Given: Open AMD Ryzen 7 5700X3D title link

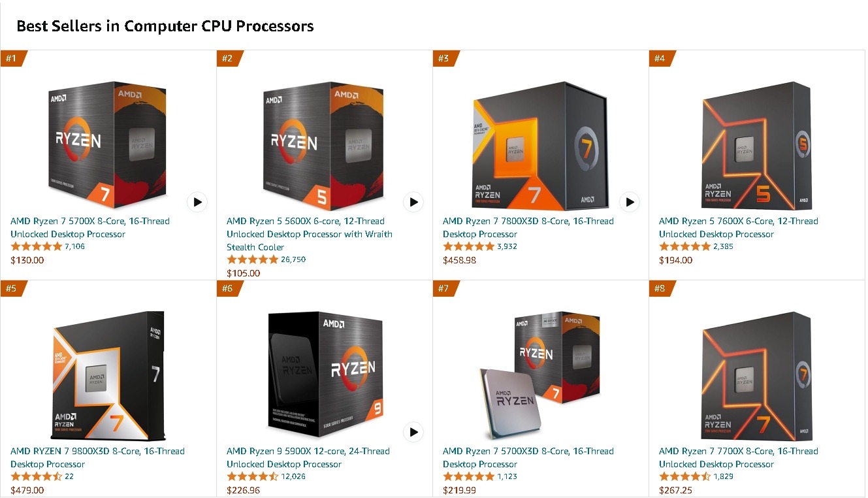Looking at the screenshot, I should pyautogui.click(x=528, y=457).
